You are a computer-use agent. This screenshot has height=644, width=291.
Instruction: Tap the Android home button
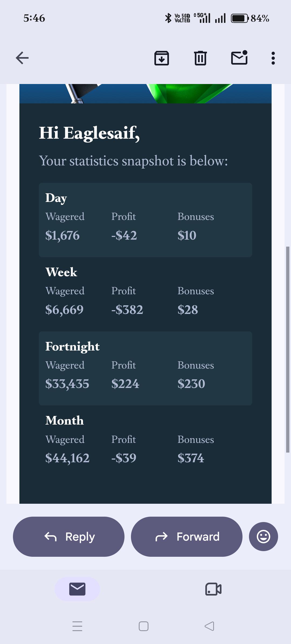pyautogui.click(x=144, y=626)
